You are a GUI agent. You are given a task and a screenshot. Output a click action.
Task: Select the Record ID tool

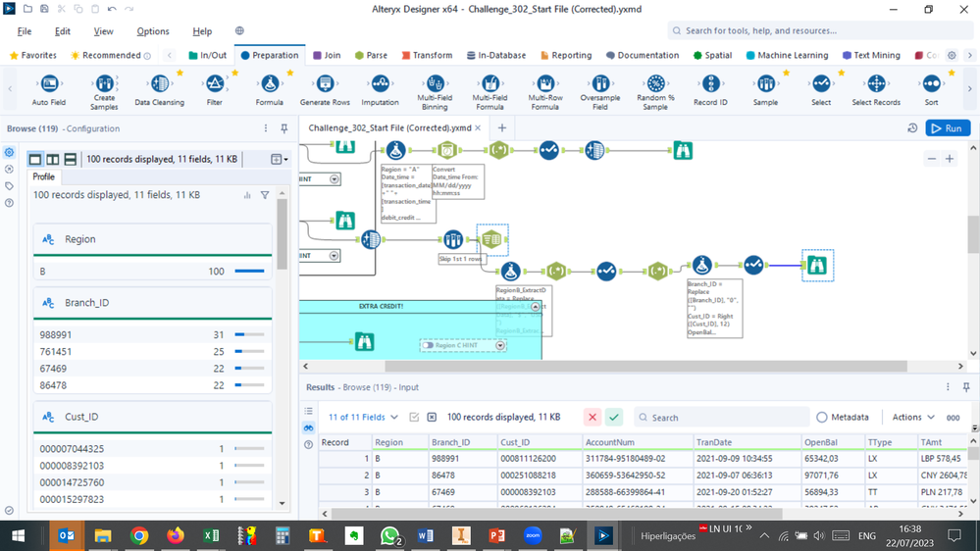pyautogui.click(x=710, y=90)
